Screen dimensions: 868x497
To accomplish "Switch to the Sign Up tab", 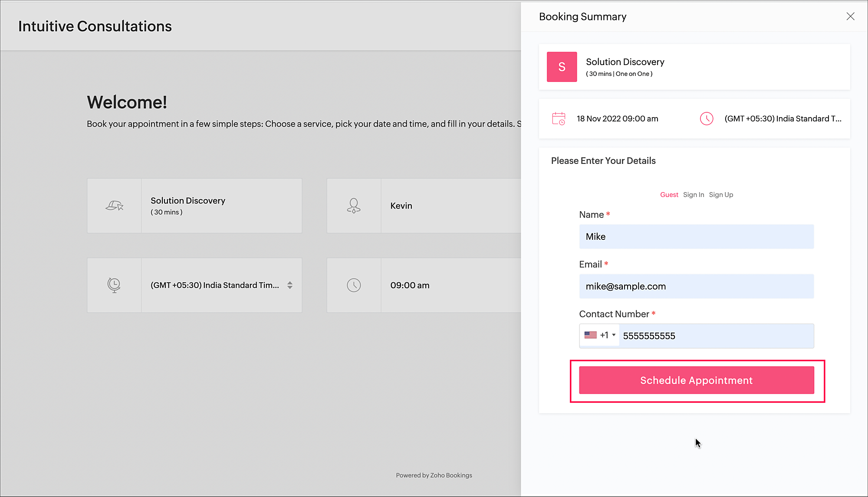I will [x=721, y=195].
